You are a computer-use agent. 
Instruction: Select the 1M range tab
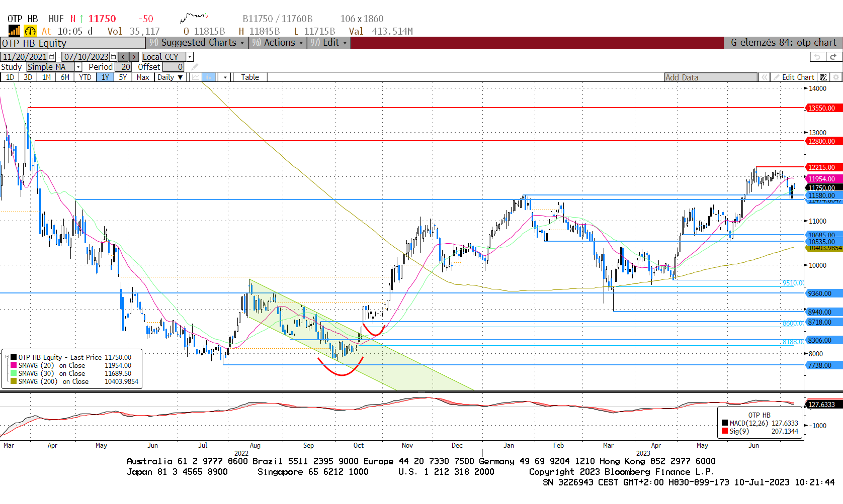coord(46,77)
